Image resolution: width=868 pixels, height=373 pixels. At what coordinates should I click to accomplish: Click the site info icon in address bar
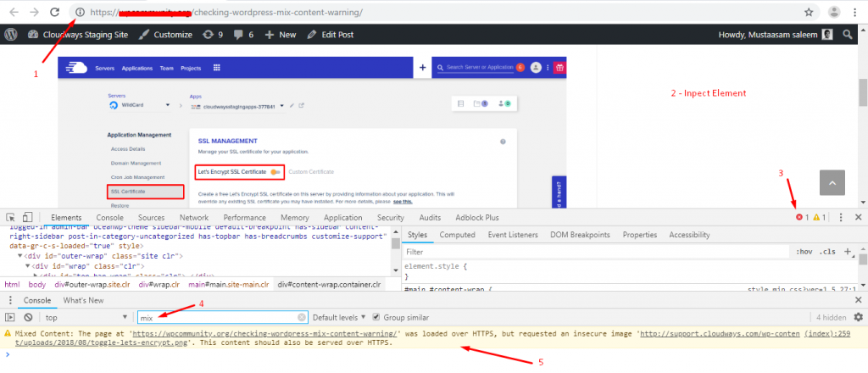click(80, 13)
